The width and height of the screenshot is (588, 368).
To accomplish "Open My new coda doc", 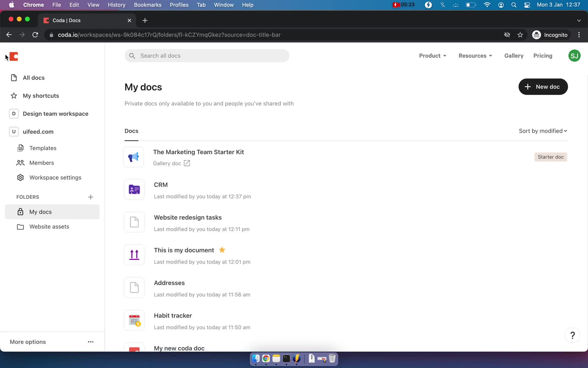I will point(179,348).
